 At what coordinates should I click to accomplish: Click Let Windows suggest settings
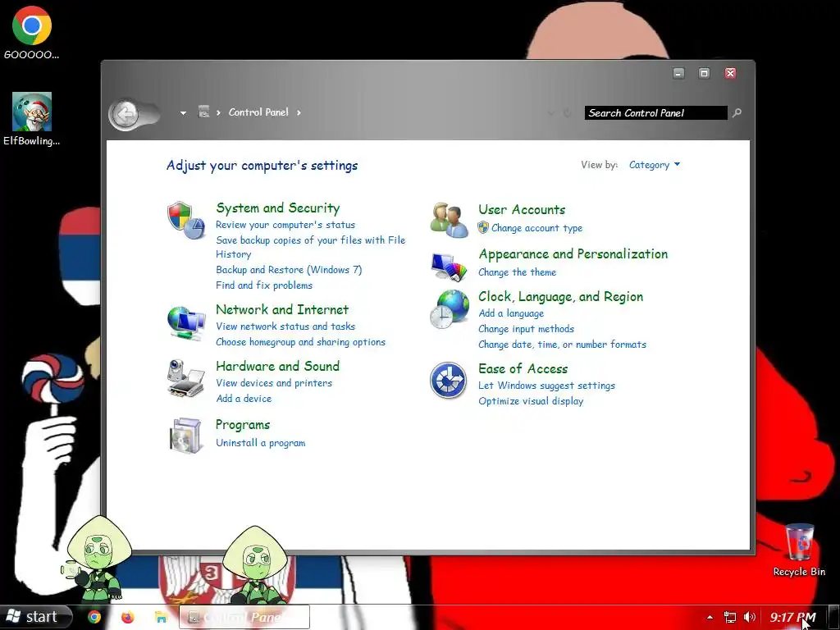pos(546,386)
